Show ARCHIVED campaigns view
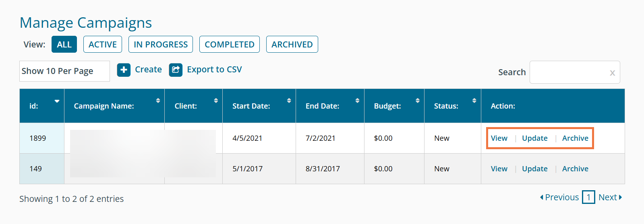644x224 pixels. tap(292, 44)
